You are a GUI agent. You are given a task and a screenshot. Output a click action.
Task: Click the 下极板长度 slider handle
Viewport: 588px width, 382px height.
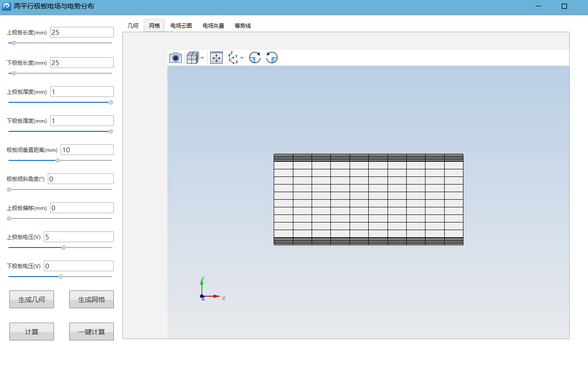(x=14, y=73)
